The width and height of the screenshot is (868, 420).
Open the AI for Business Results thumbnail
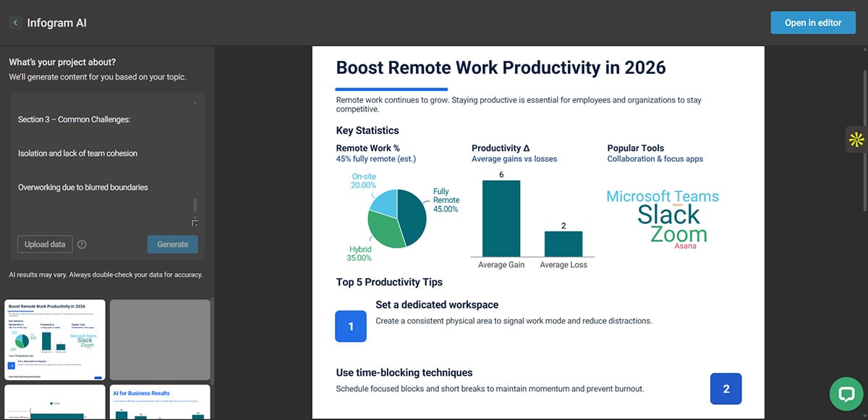pos(159,403)
